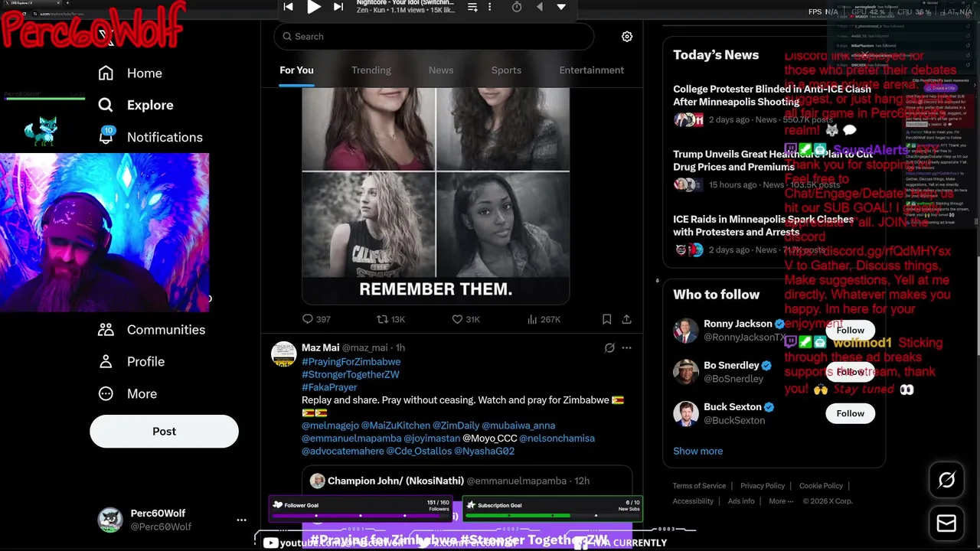Viewport: 980px width, 551px height.
Task: Bookmark the Remember Them post
Action: pyautogui.click(x=606, y=319)
